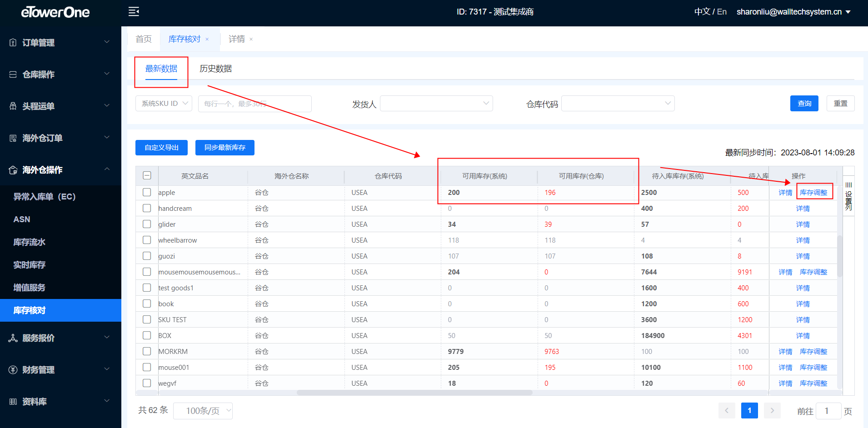Close the 库存核对 tab with its x
Image resolution: width=868 pixels, height=428 pixels.
[207, 40]
